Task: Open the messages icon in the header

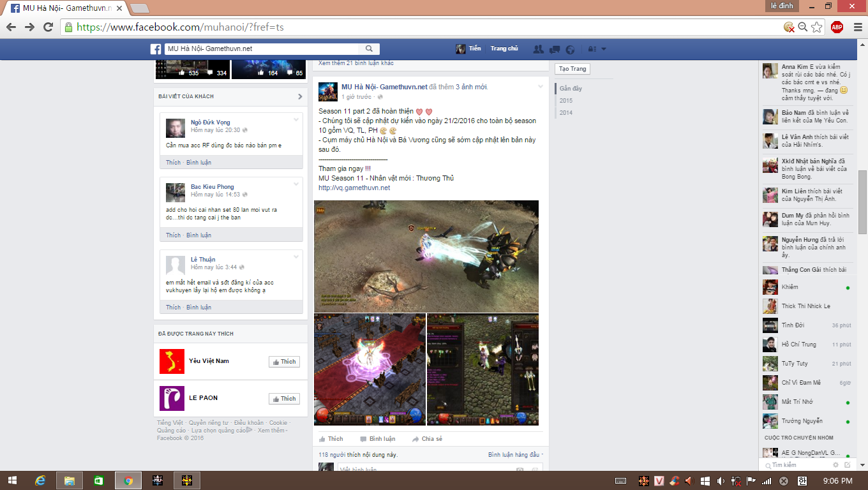Action: click(x=555, y=49)
